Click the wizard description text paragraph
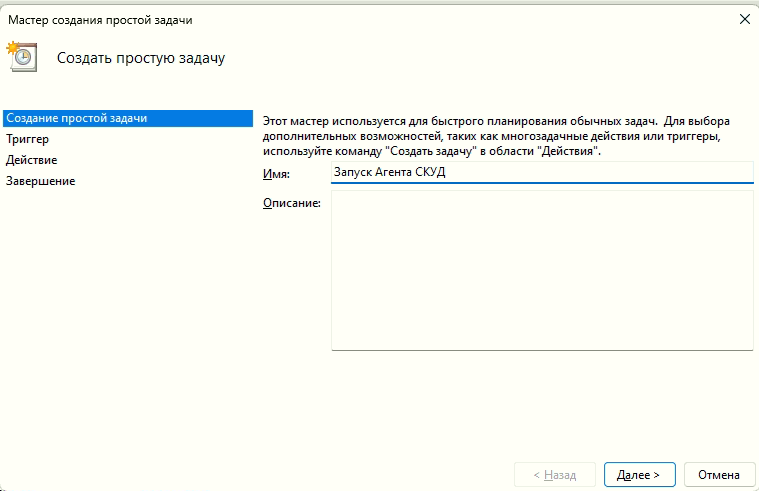This screenshot has height=491, width=759. click(496, 136)
